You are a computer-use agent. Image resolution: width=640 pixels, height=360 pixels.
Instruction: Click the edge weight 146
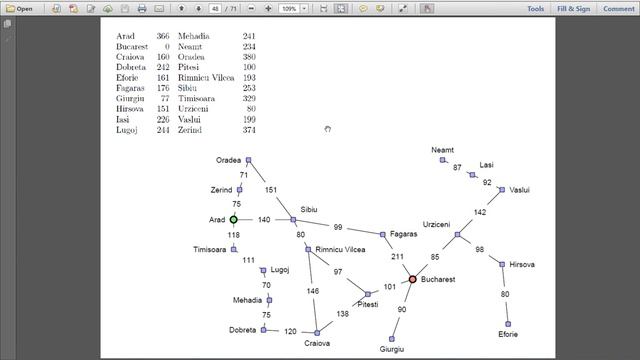[313, 291]
